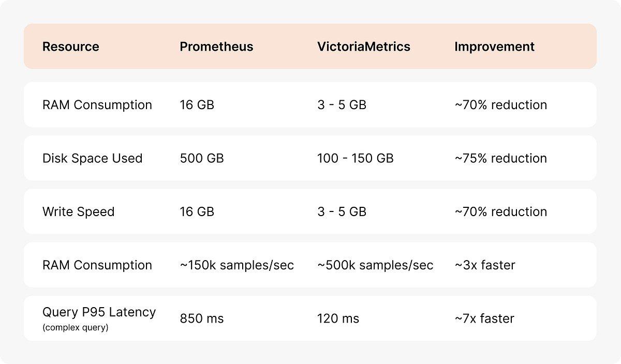Click the (complex query) subtext

pyautogui.click(x=75, y=327)
